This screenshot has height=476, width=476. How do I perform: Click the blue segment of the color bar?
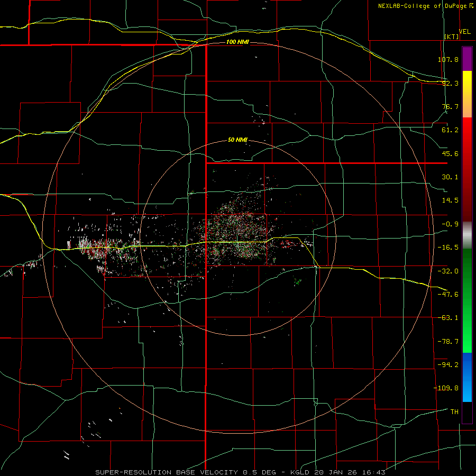click(467, 377)
